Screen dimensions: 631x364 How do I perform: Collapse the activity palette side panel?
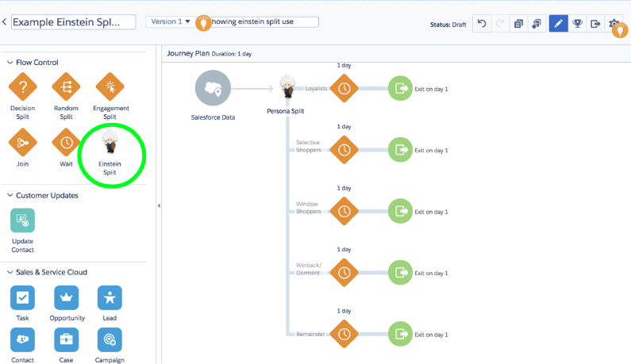pos(159,205)
